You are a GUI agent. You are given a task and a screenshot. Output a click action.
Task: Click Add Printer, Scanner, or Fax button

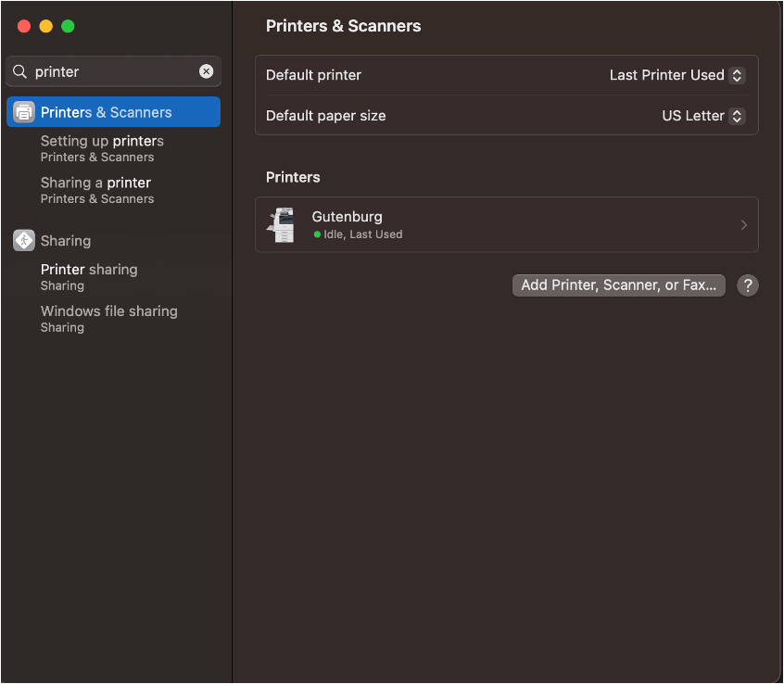[x=618, y=285]
